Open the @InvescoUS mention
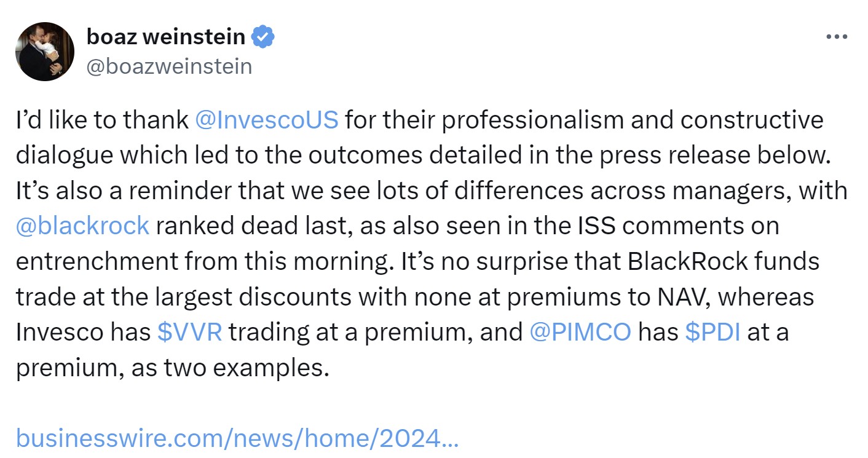 click(266, 120)
